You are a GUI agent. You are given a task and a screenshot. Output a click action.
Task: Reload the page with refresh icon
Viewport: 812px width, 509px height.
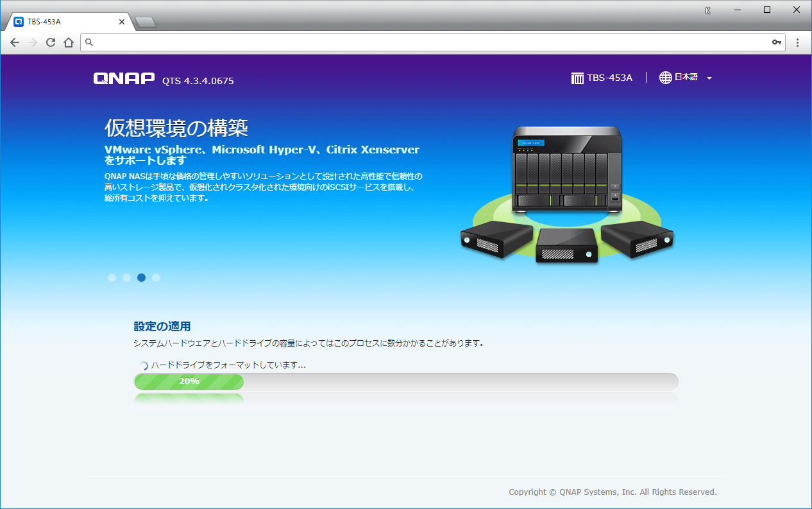click(x=51, y=42)
